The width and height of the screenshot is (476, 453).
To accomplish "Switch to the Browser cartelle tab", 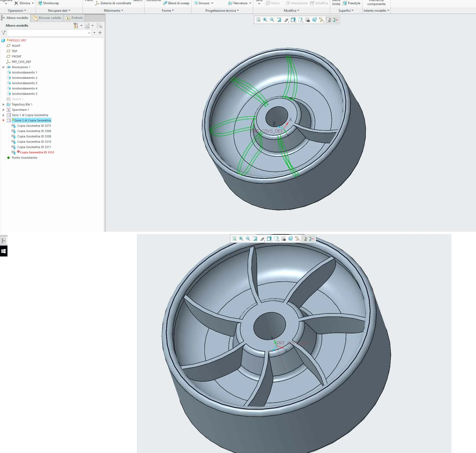I will (x=47, y=18).
